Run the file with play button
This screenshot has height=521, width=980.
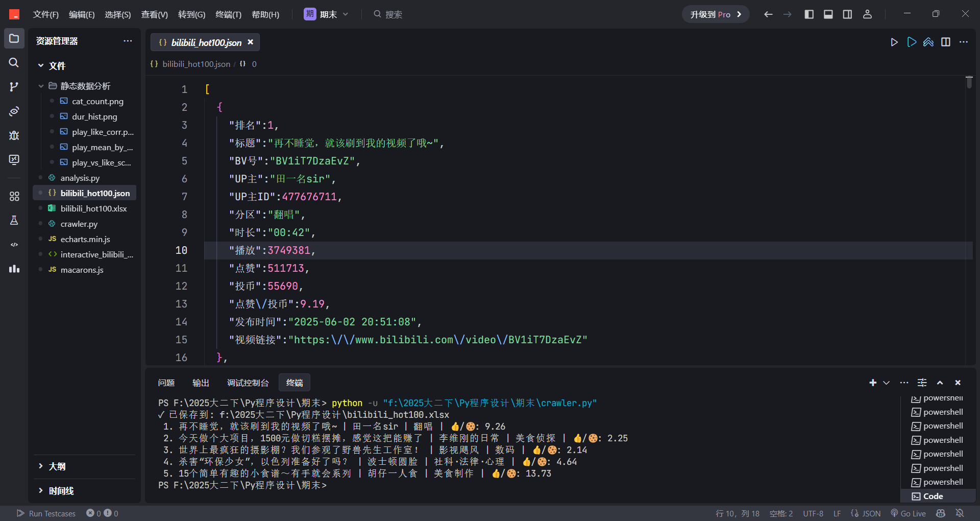coord(894,42)
